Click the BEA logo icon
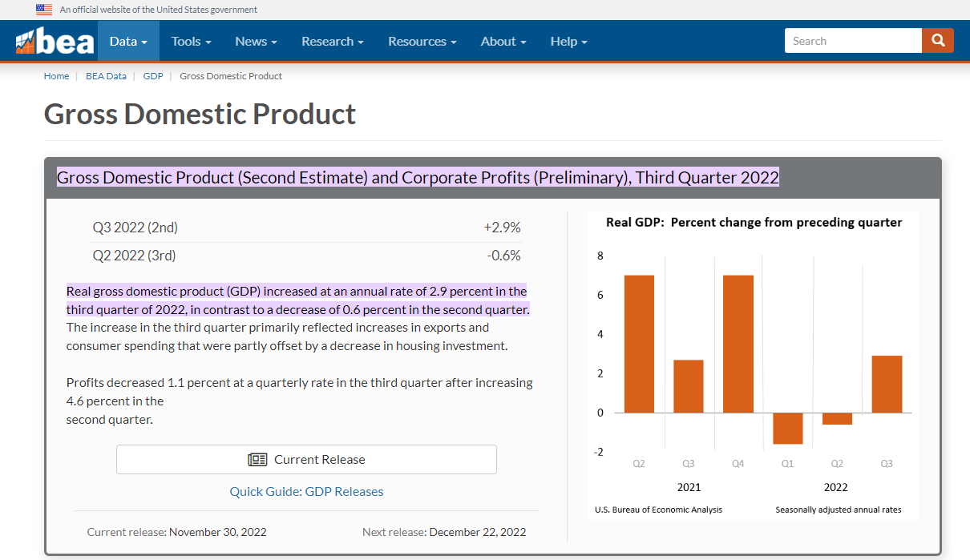The image size is (970, 560). [55, 42]
